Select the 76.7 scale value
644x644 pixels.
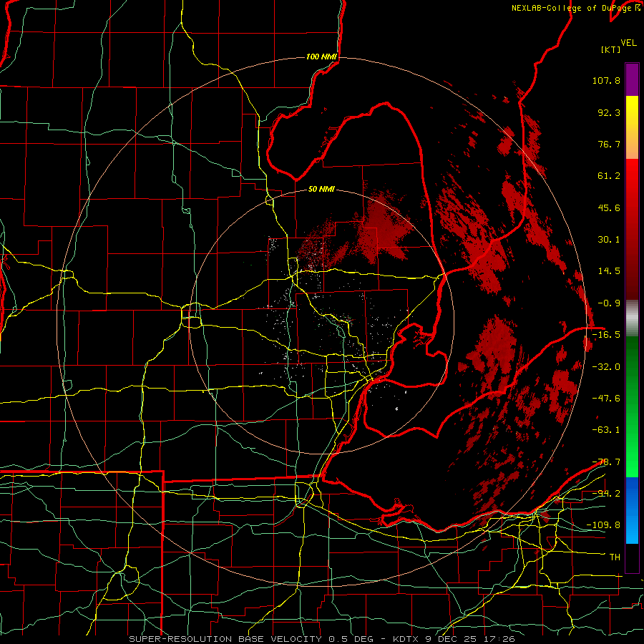(609, 144)
